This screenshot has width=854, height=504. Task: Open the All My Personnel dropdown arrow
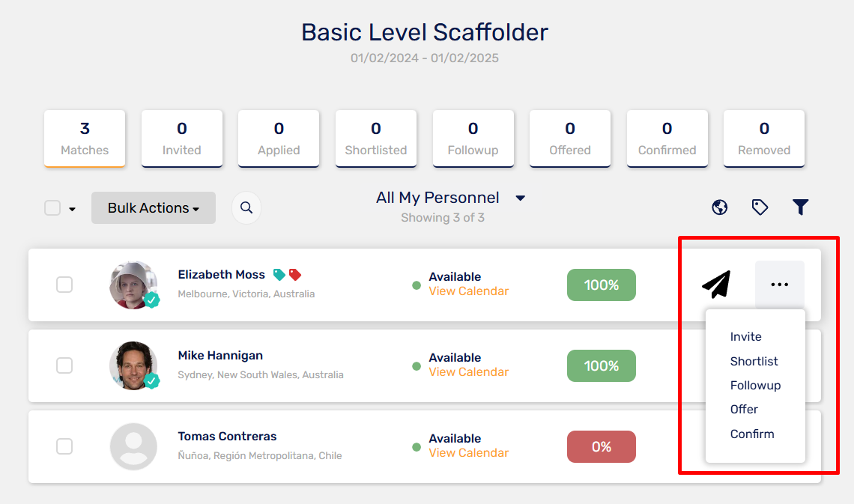pos(520,198)
